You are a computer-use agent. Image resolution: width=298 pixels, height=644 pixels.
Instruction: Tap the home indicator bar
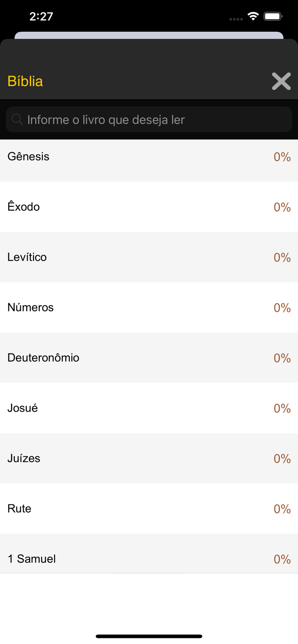[149, 636]
